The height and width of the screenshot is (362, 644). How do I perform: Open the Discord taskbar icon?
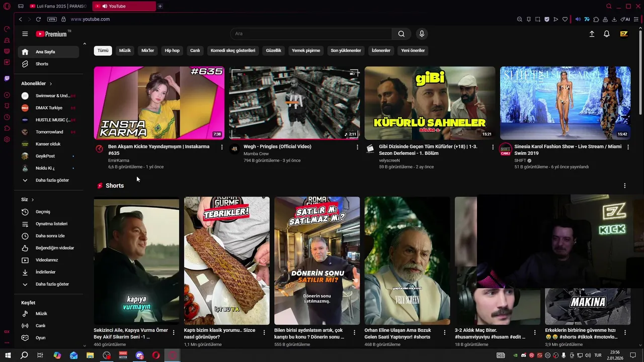[139, 355]
